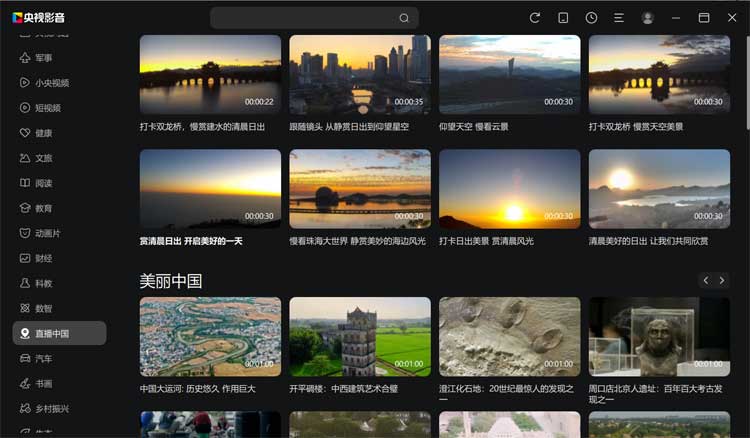Open watch history clock icon
750x438 pixels.
(x=591, y=18)
